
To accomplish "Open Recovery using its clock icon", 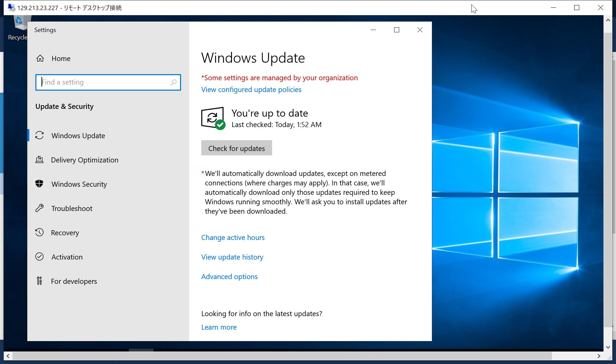I will (x=39, y=232).
